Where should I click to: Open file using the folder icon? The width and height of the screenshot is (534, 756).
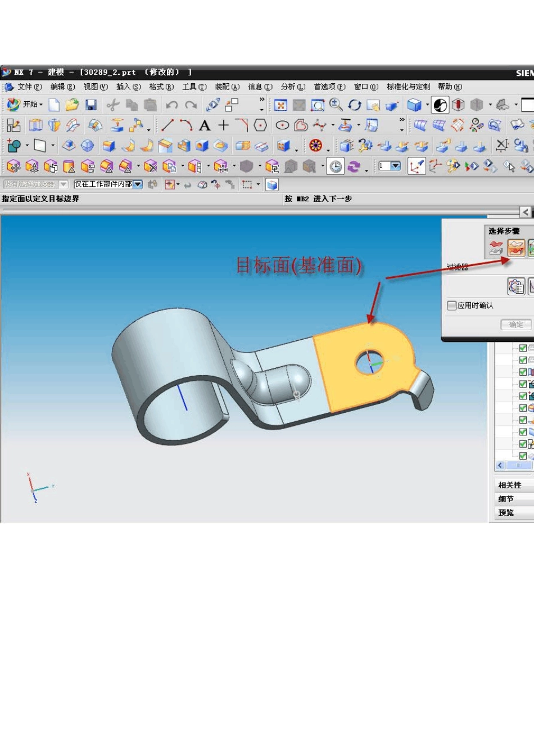tap(72, 105)
